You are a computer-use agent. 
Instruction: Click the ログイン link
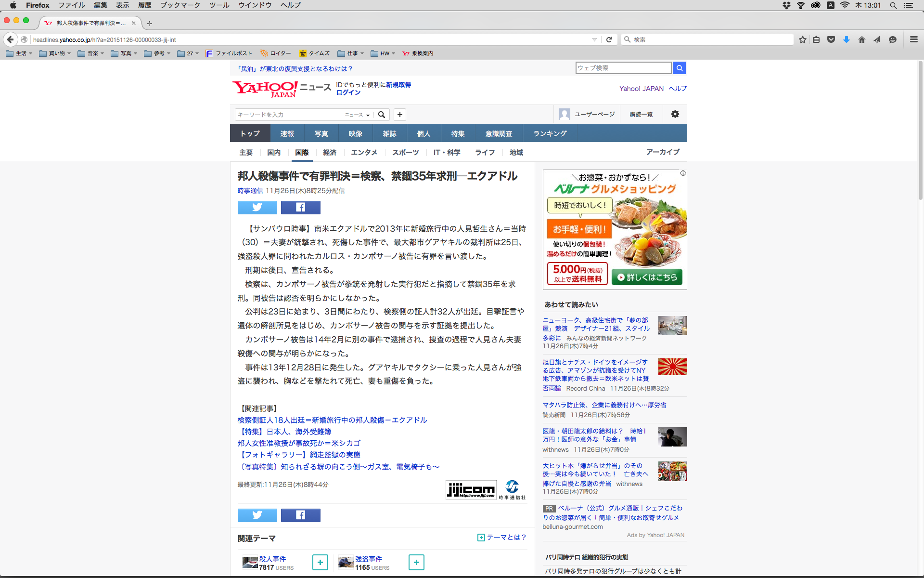coord(348,92)
